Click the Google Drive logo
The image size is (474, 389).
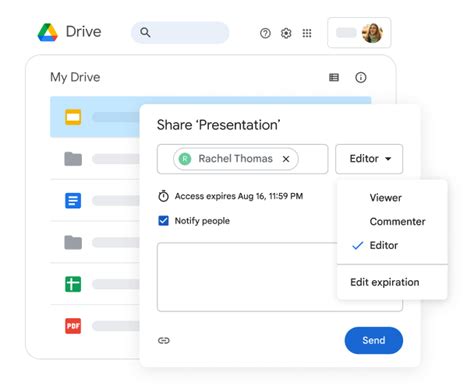pos(48,32)
